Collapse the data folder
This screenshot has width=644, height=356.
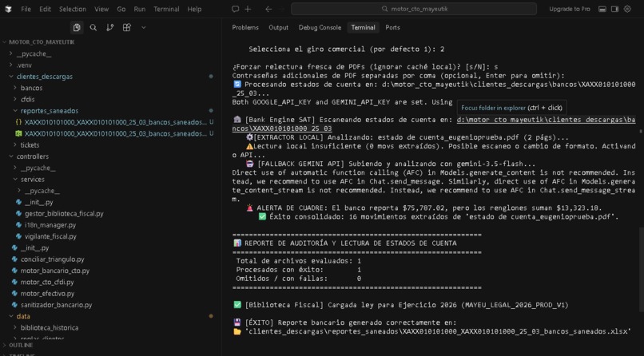[x=23, y=316]
